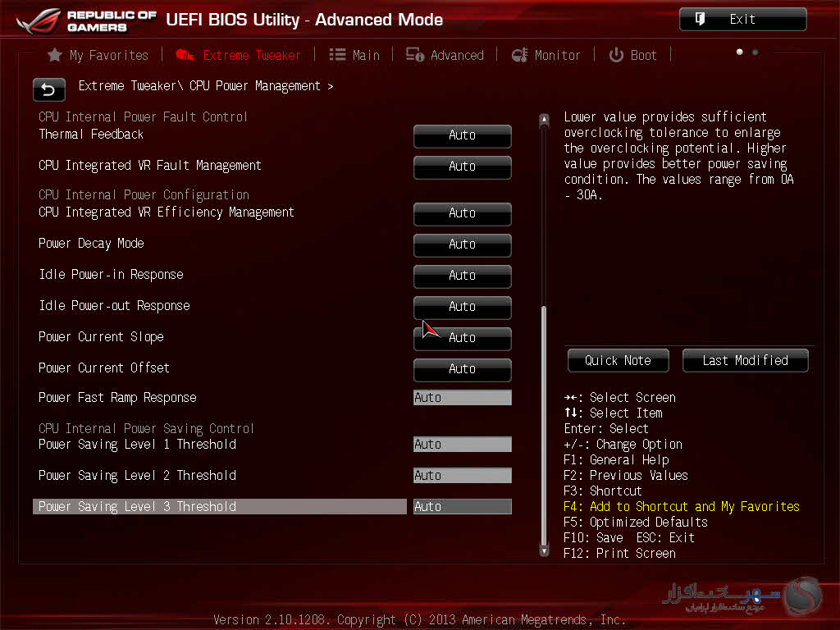The width and height of the screenshot is (840, 630).
Task: Change the Power Current Offset setting
Action: pos(462,369)
